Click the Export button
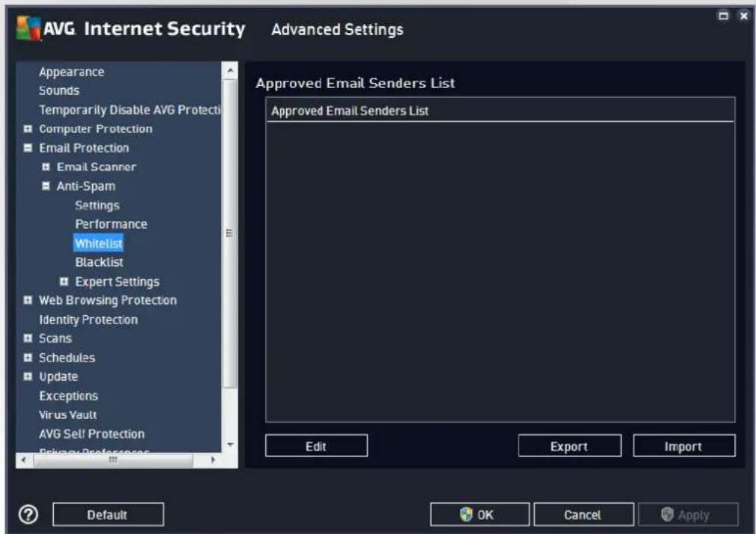756x534 pixels. coord(569,446)
